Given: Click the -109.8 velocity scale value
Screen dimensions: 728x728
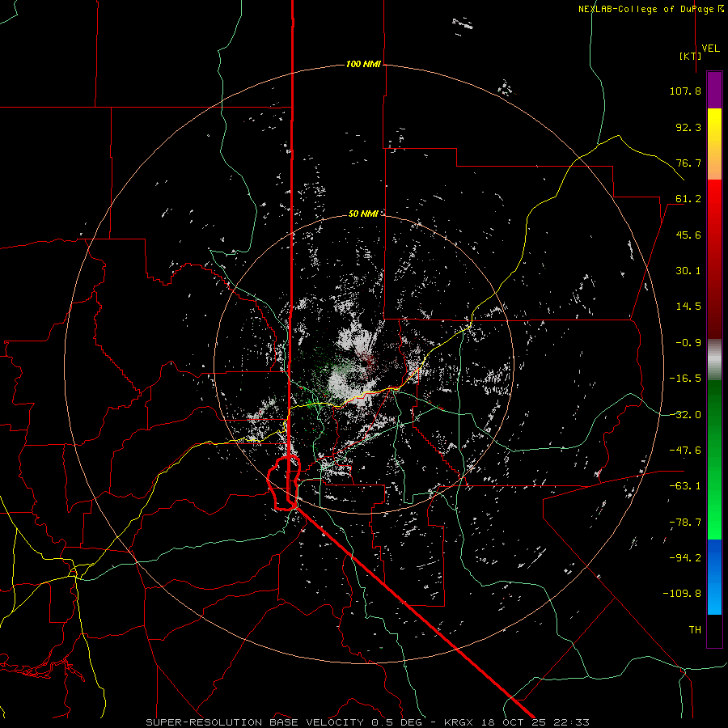Looking at the screenshot, I should point(682,594).
